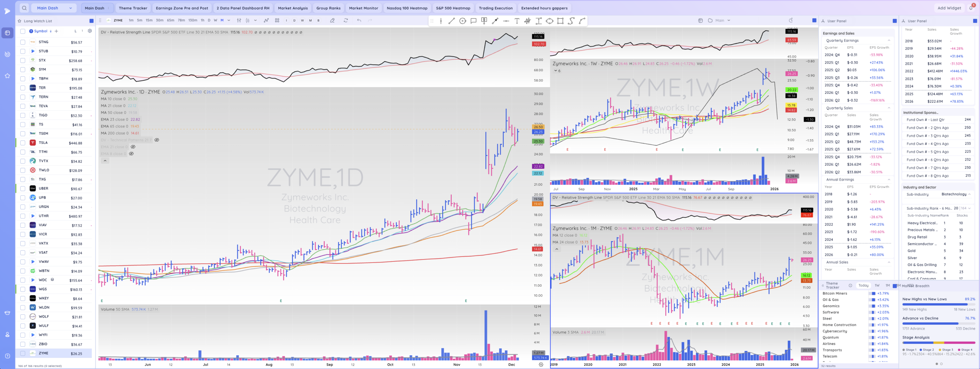
Task: Click the notification bell icon
Action: coord(971,8)
